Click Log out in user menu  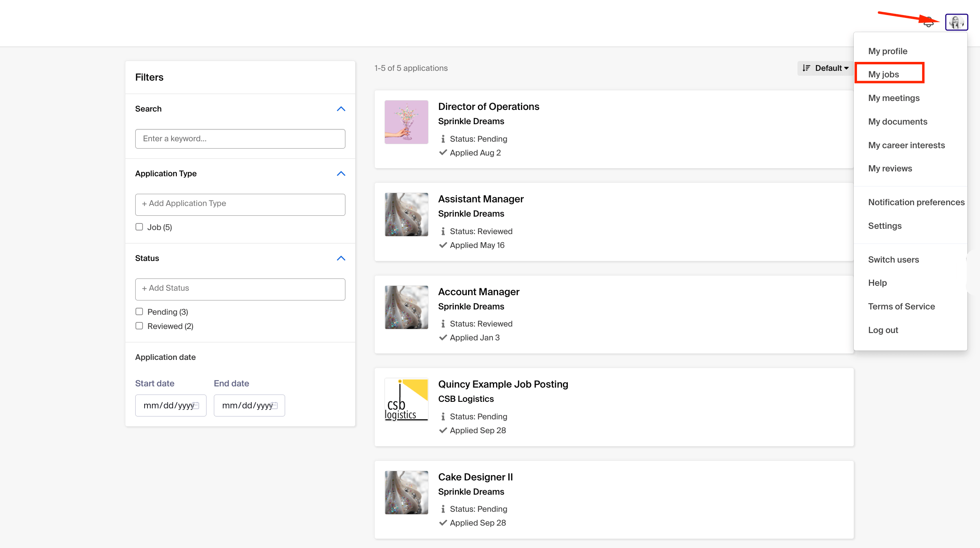pos(883,330)
